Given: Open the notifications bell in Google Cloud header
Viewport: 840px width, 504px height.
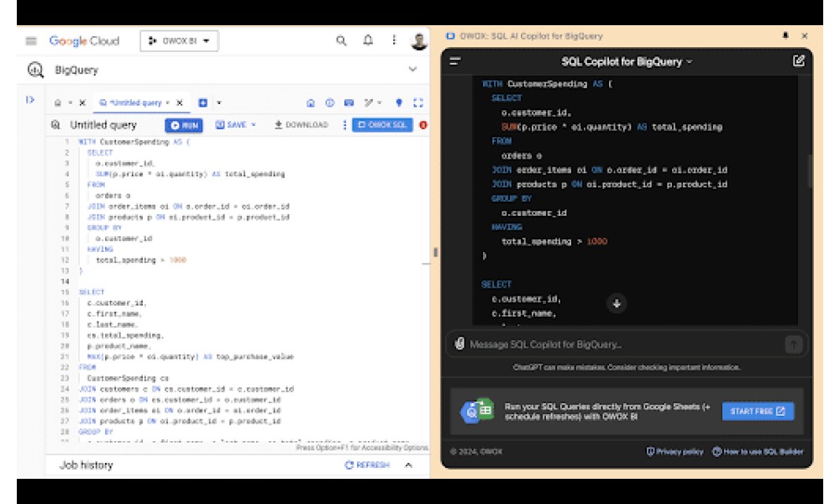Looking at the screenshot, I should (368, 40).
